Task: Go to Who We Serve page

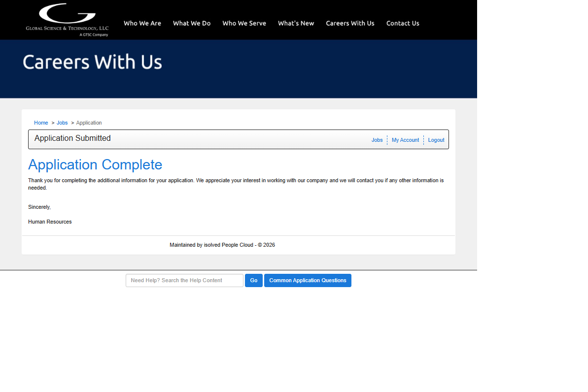Action: coord(244,23)
